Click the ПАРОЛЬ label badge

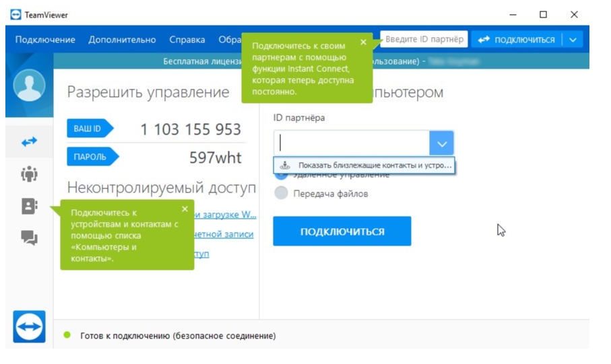point(92,157)
